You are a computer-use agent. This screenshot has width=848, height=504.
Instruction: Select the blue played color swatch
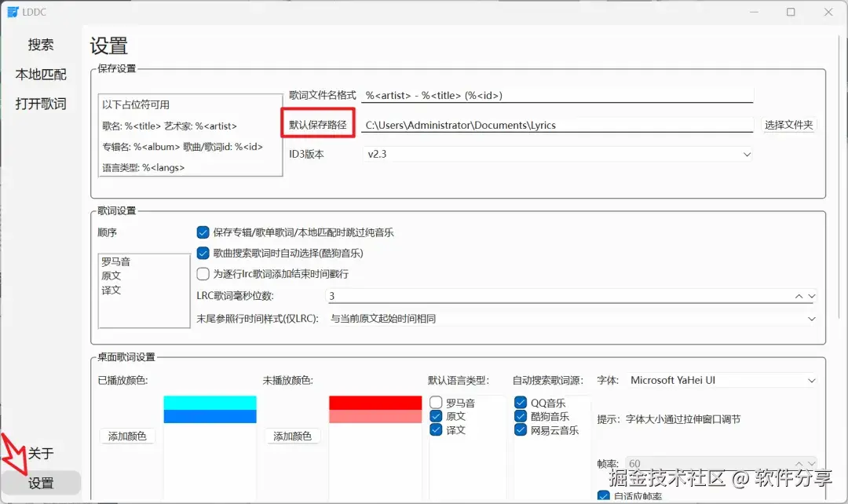pos(210,416)
